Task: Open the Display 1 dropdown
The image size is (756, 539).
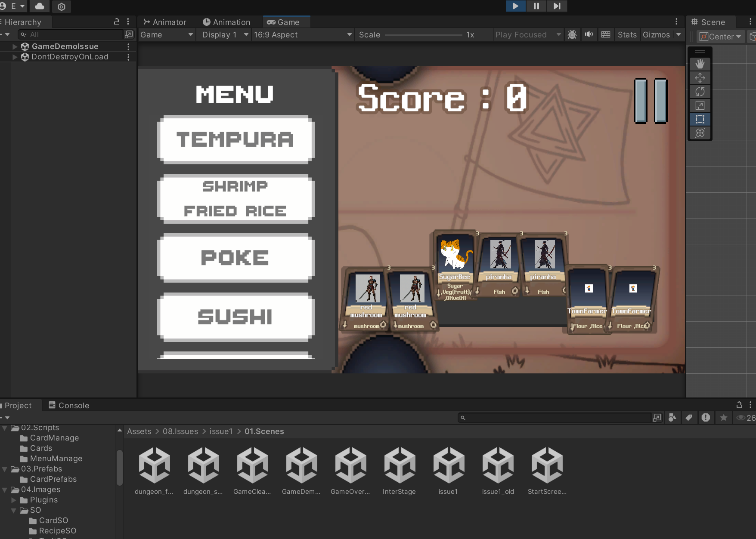Action: [225, 34]
